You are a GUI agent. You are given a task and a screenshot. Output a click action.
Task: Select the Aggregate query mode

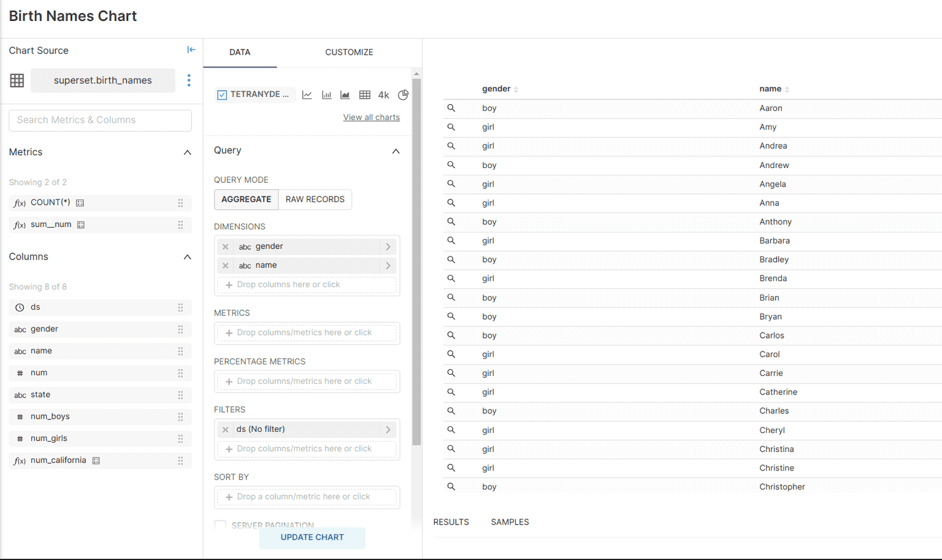246,199
